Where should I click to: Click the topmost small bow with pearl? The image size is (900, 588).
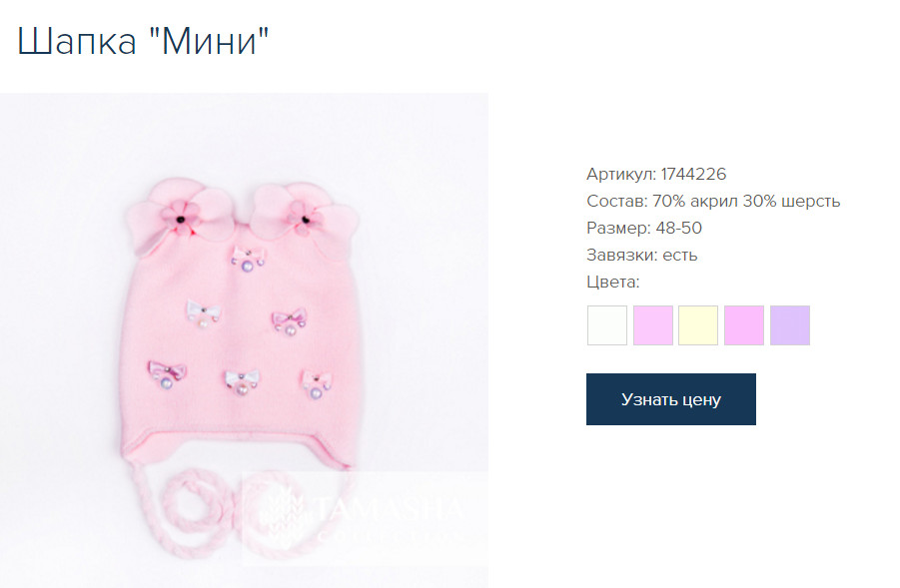coord(249,259)
